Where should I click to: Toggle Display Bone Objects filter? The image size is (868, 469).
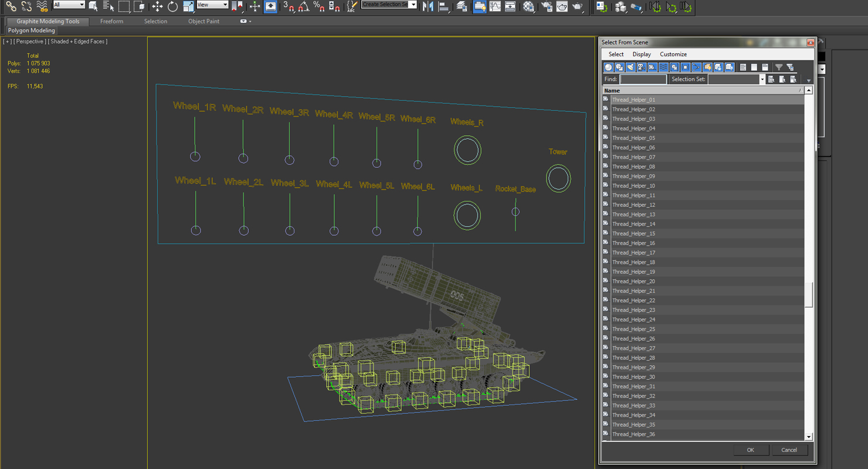pos(696,67)
